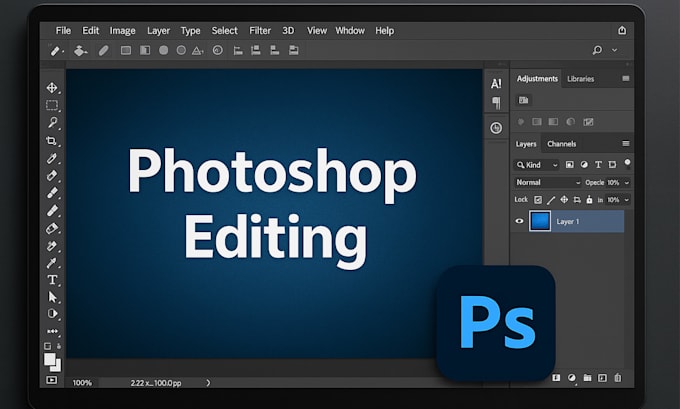Open the Character panel (A! icon)
The image size is (680, 409).
point(496,83)
